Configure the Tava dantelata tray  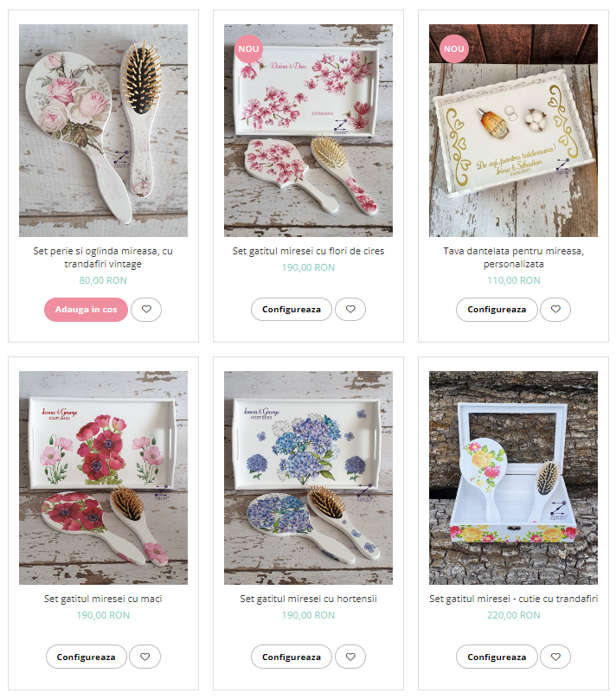497,310
